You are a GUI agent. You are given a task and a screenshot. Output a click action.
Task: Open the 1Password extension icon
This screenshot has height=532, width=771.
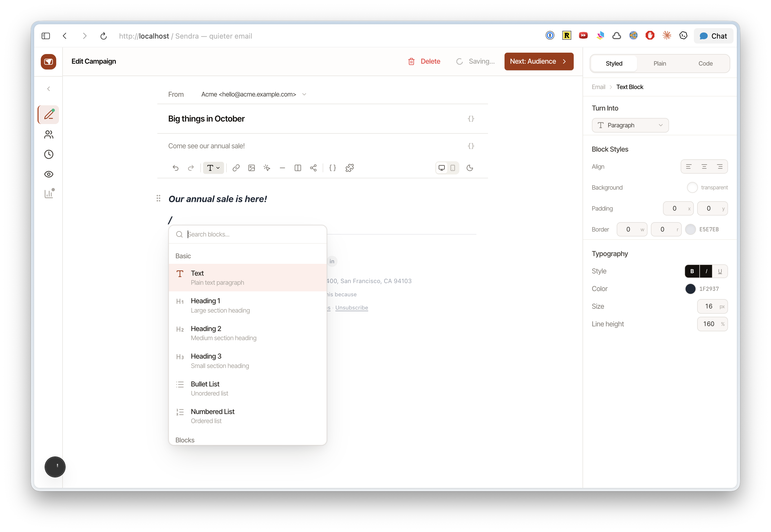(x=550, y=35)
